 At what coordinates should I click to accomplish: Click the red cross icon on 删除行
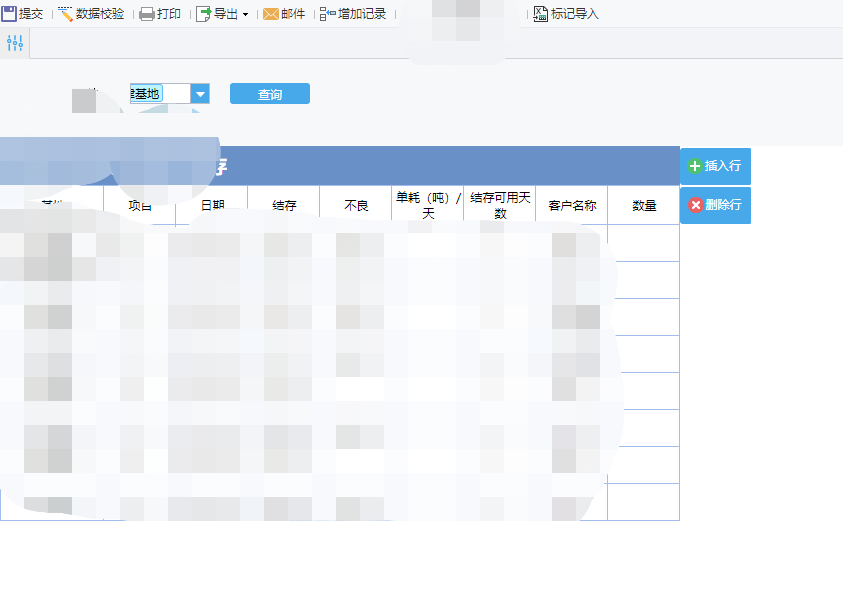(696, 205)
